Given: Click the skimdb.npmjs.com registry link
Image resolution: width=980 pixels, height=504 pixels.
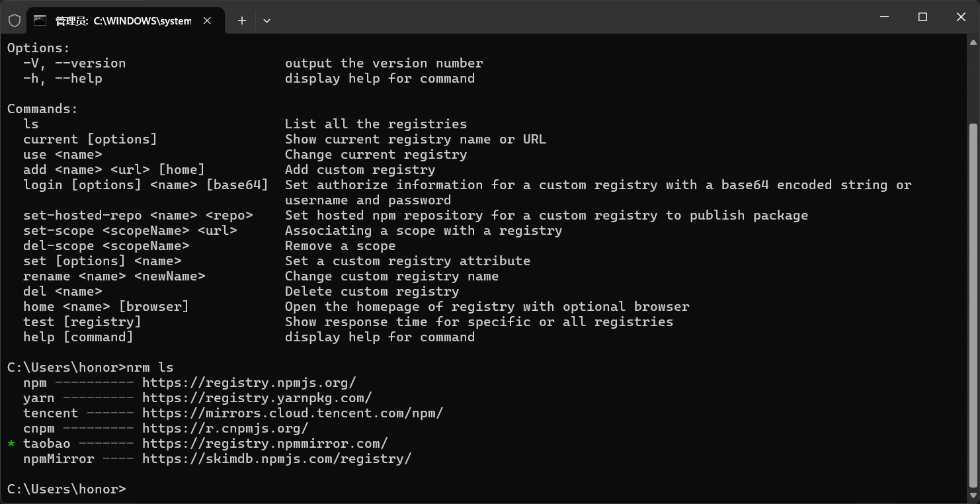Looking at the screenshot, I should (276, 458).
